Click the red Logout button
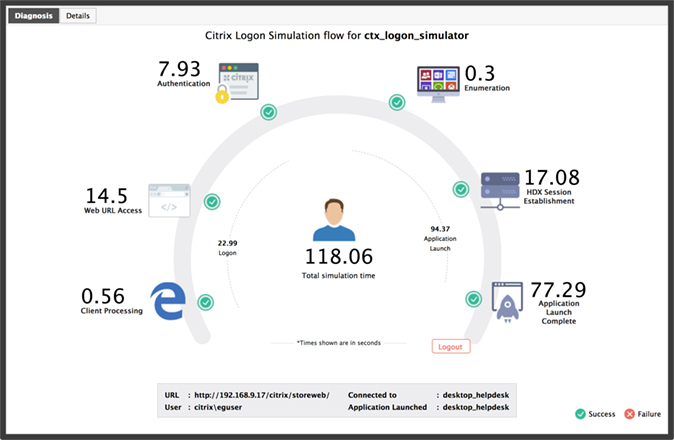674x440 pixels. 451,347
